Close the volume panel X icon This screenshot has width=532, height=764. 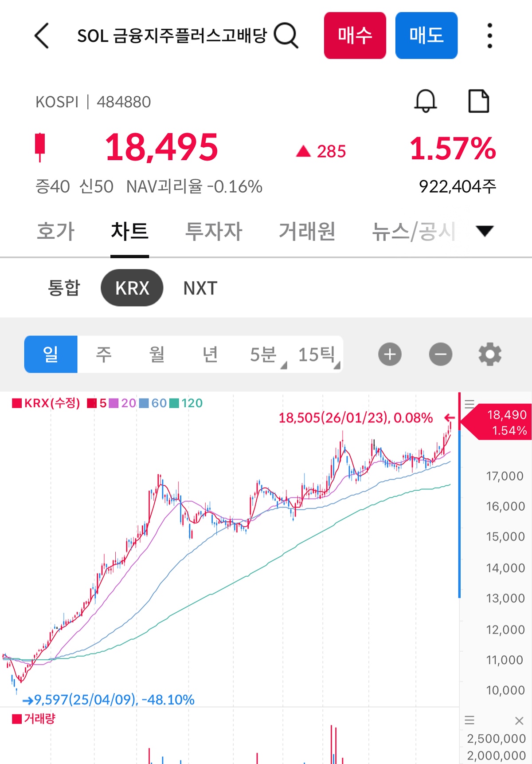coord(519,721)
